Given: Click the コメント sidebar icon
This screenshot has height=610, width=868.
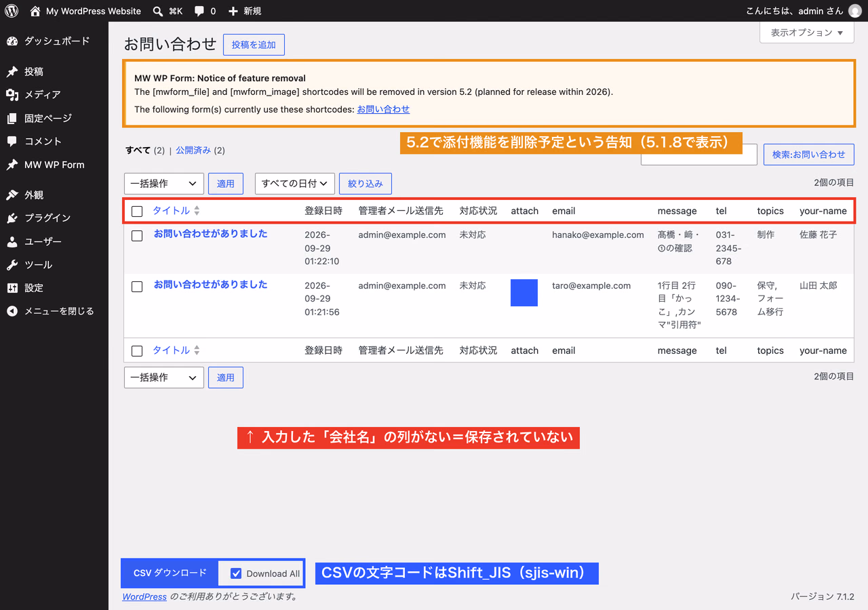Looking at the screenshot, I should point(12,141).
